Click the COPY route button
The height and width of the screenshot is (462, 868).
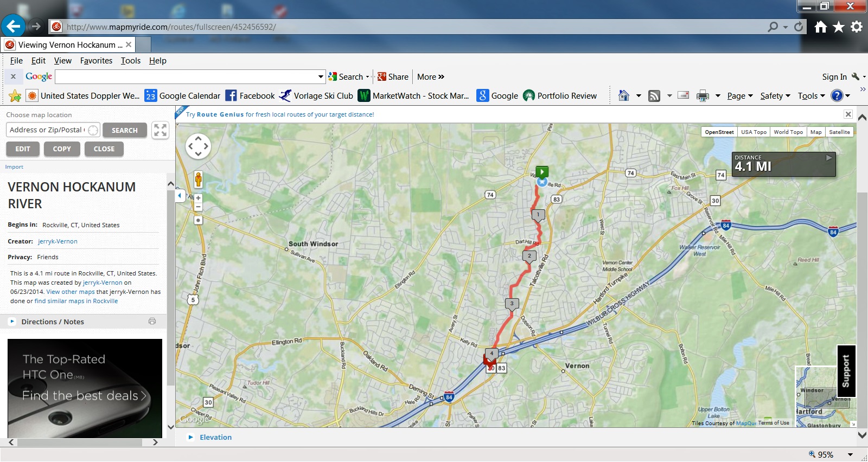[62, 149]
